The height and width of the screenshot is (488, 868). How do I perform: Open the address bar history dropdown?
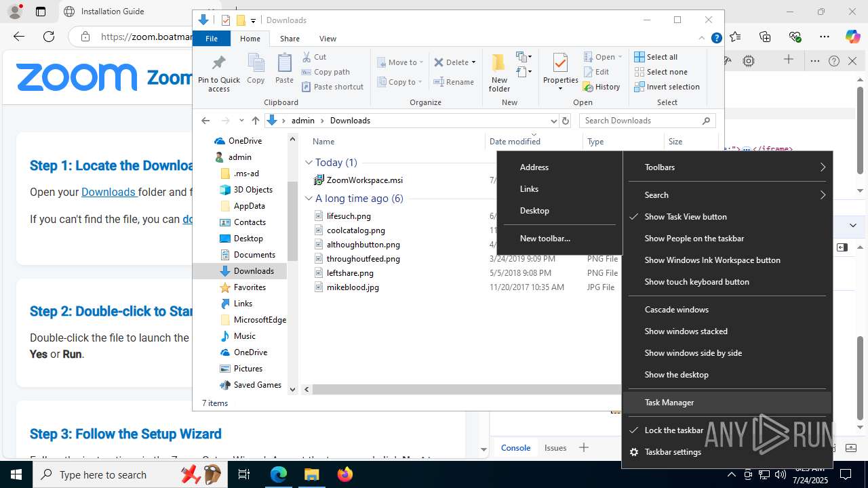click(x=553, y=121)
